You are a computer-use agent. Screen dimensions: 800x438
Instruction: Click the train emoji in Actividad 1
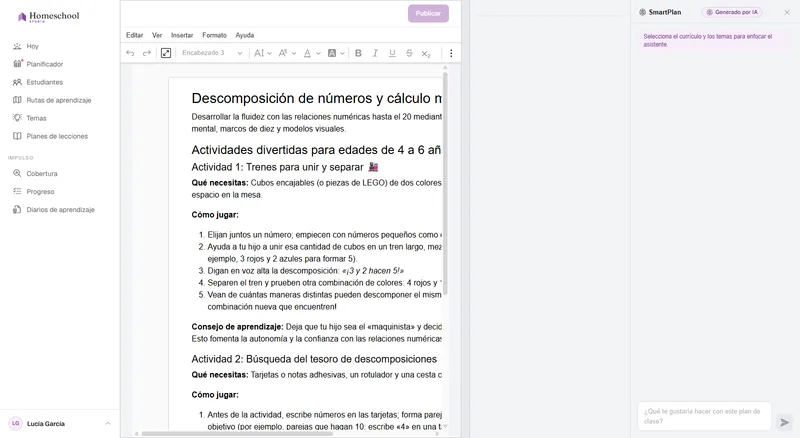pyautogui.click(x=373, y=167)
